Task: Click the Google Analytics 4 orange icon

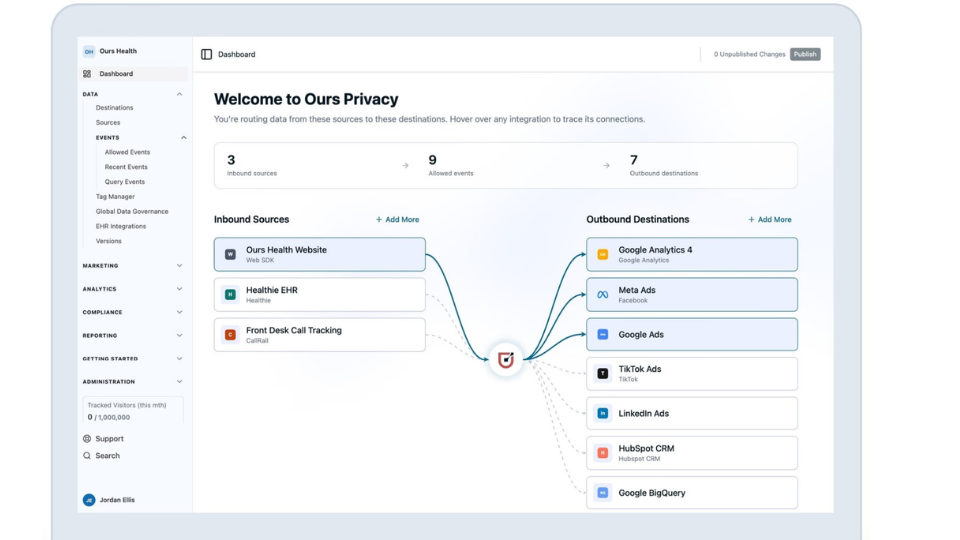Action: pyautogui.click(x=602, y=254)
